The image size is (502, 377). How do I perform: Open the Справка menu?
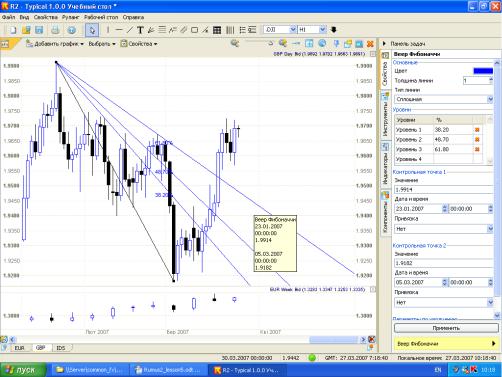pos(133,17)
